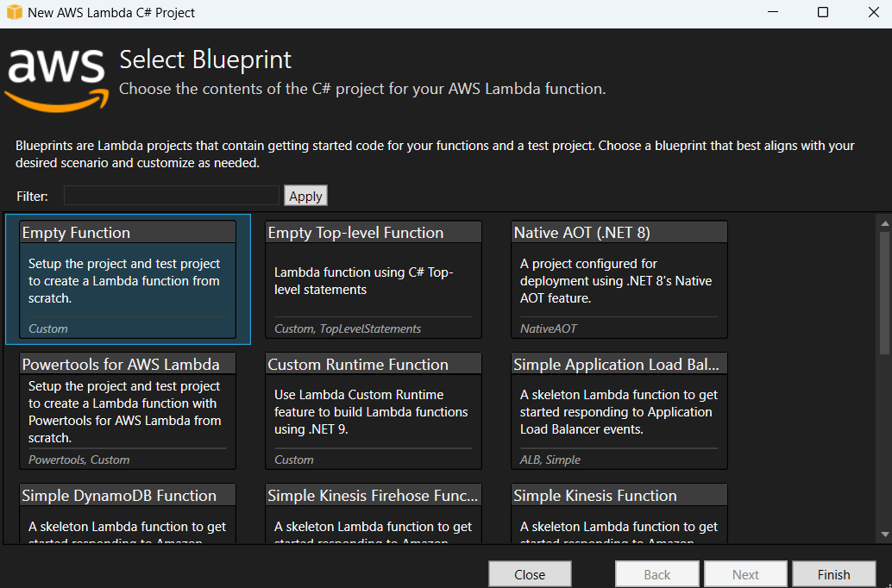Click the 'ALB, Simple' tag text
The image size is (892, 588).
click(x=550, y=460)
